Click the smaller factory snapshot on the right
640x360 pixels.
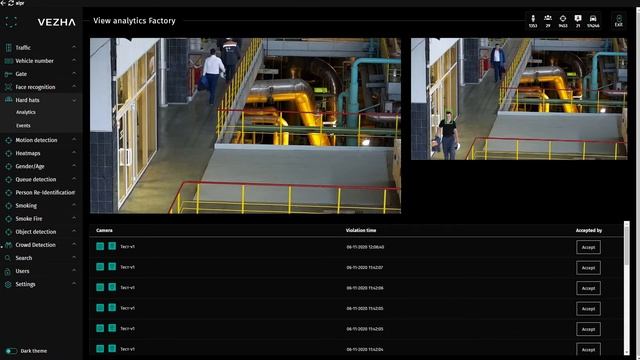point(519,99)
